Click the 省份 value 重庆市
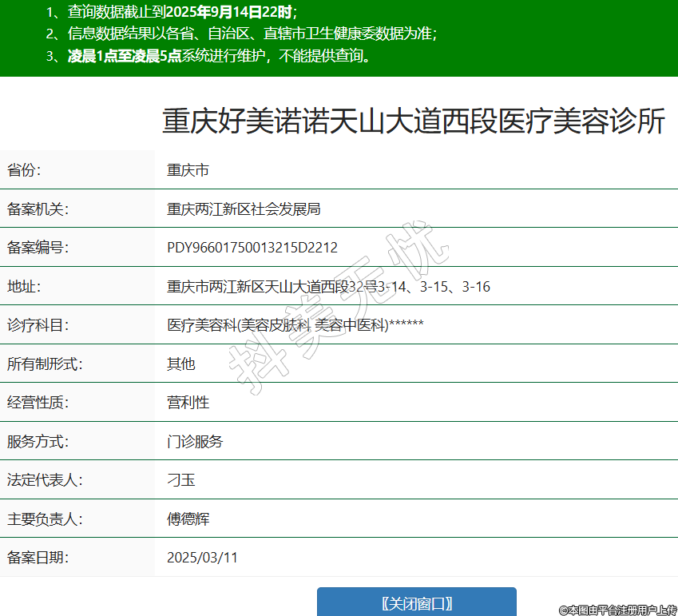678x616 pixels. point(188,170)
